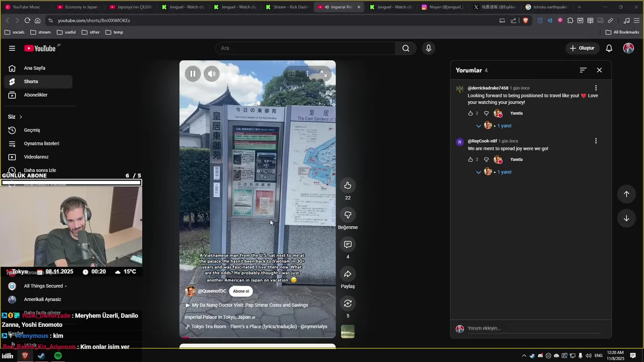Open the YouTube notifications bell
The image size is (644, 362).
(609, 48)
